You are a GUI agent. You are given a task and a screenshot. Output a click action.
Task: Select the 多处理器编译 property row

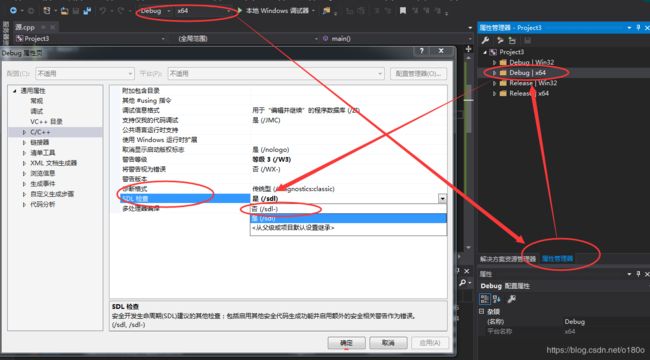tap(184, 209)
